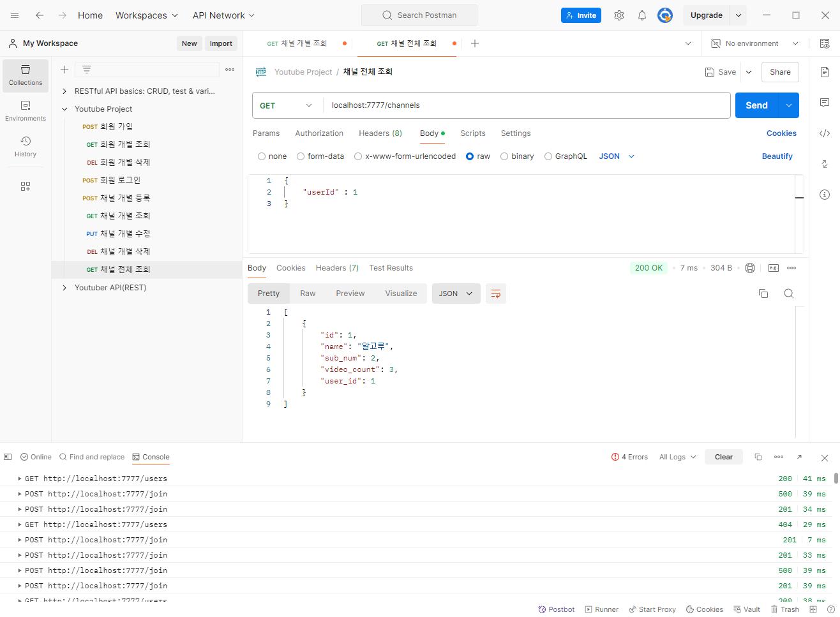Open the Comments right sidebar icon

tap(825, 103)
